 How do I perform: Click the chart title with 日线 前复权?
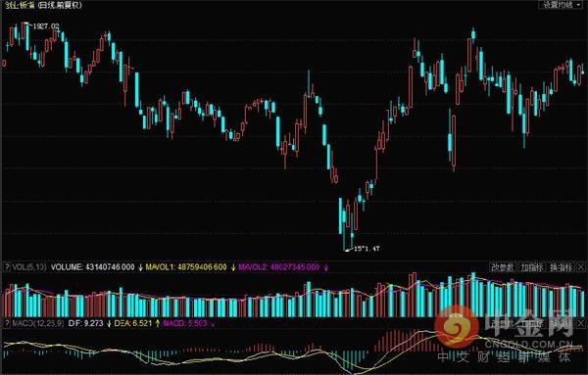click(x=42, y=5)
